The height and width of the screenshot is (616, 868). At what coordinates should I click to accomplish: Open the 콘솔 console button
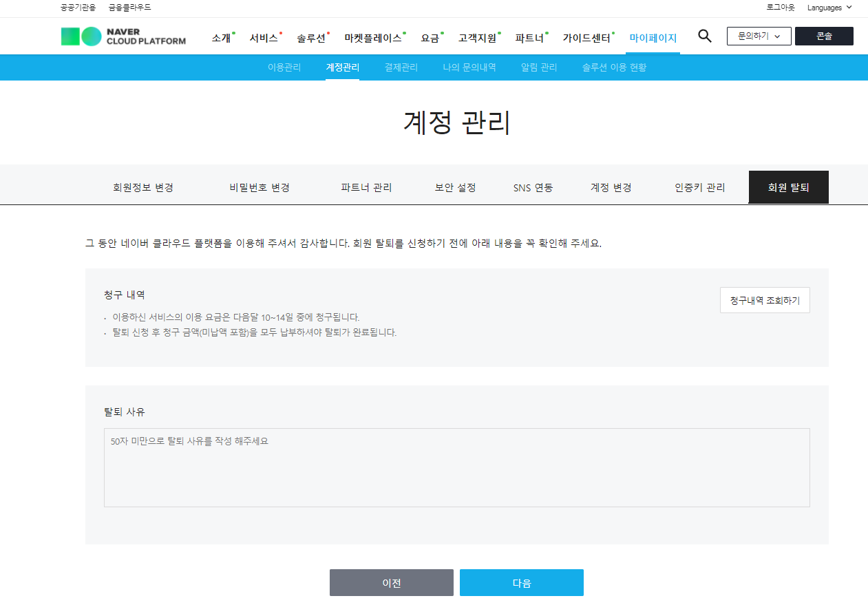click(824, 36)
